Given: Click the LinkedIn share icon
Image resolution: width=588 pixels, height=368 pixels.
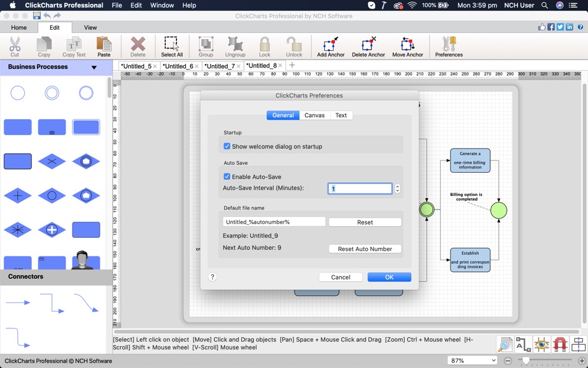Looking at the screenshot, I should pyautogui.click(x=569, y=27).
